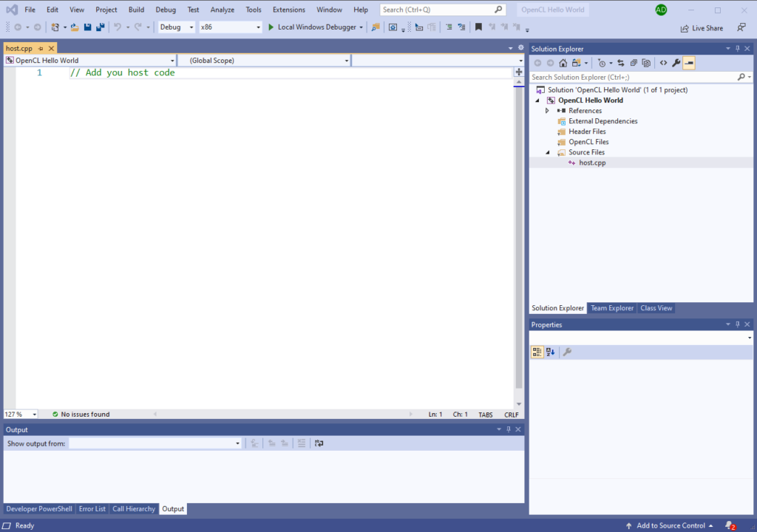Open the Global Scope dropdown
Viewport: 757px width, 532px height.
pos(264,61)
